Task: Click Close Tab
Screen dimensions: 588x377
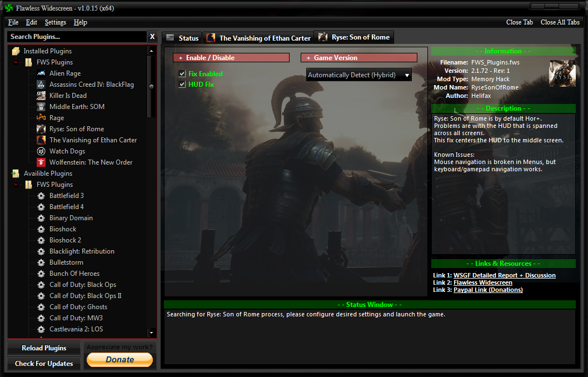Action: pos(520,22)
